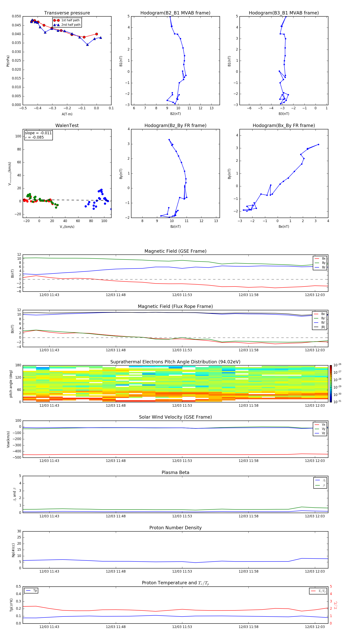Click '12/03 11:43' tick under GSE magnetic field plot
This screenshot has width=351, height=644.
pyautogui.click(x=49, y=295)
